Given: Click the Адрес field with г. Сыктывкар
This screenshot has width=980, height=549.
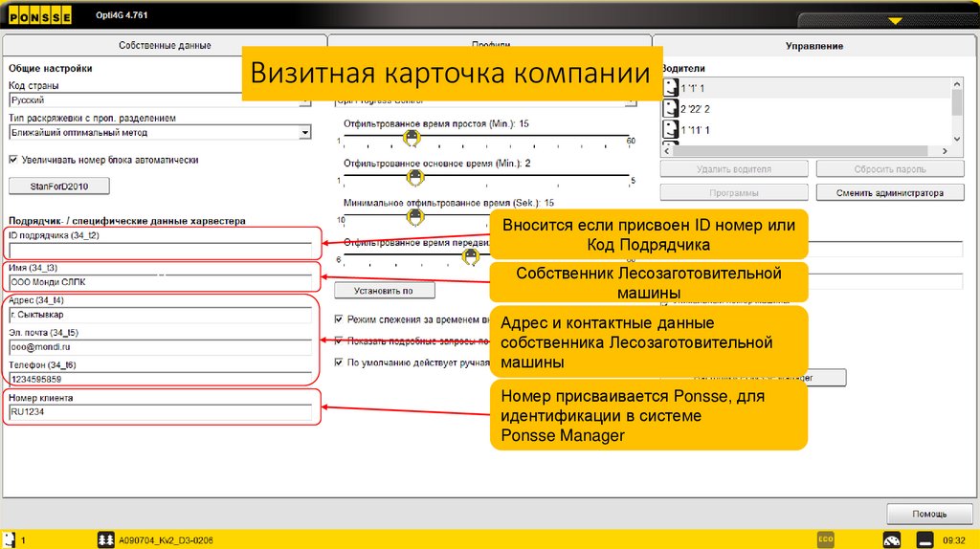Looking at the screenshot, I should (161, 315).
